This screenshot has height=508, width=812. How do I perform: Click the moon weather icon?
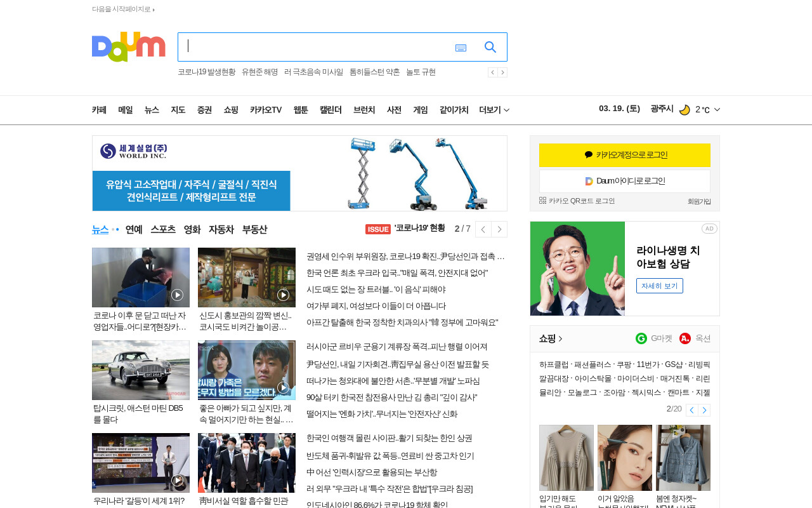(684, 110)
